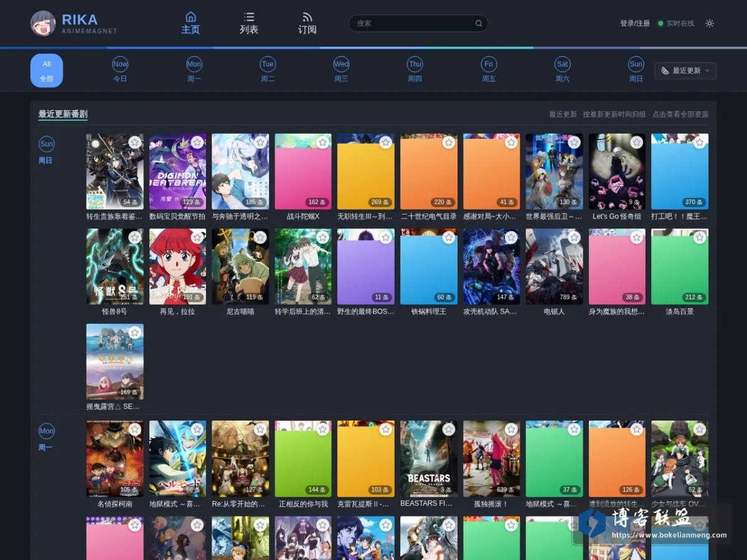Favorite star on 少女与战车 card
Viewport: 747px width, 560px height.
pyautogui.click(x=700, y=430)
